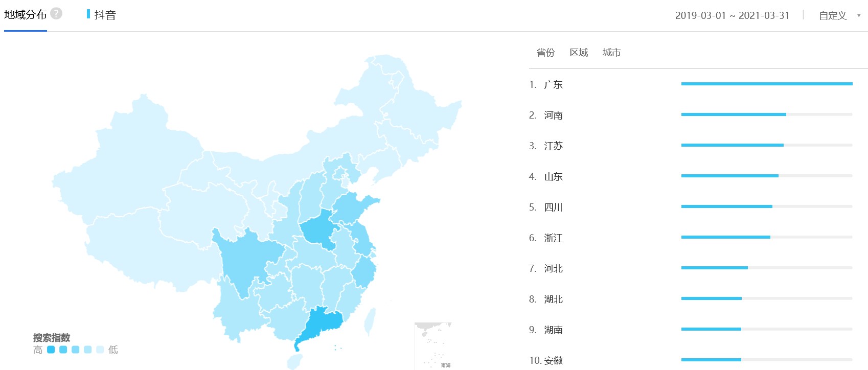Click the darkest search index legend swatch
Viewport: 868px width, 370px height.
point(51,350)
